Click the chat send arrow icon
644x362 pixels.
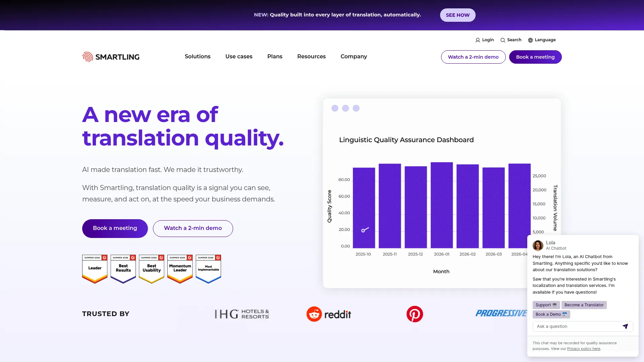click(x=625, y=326)
